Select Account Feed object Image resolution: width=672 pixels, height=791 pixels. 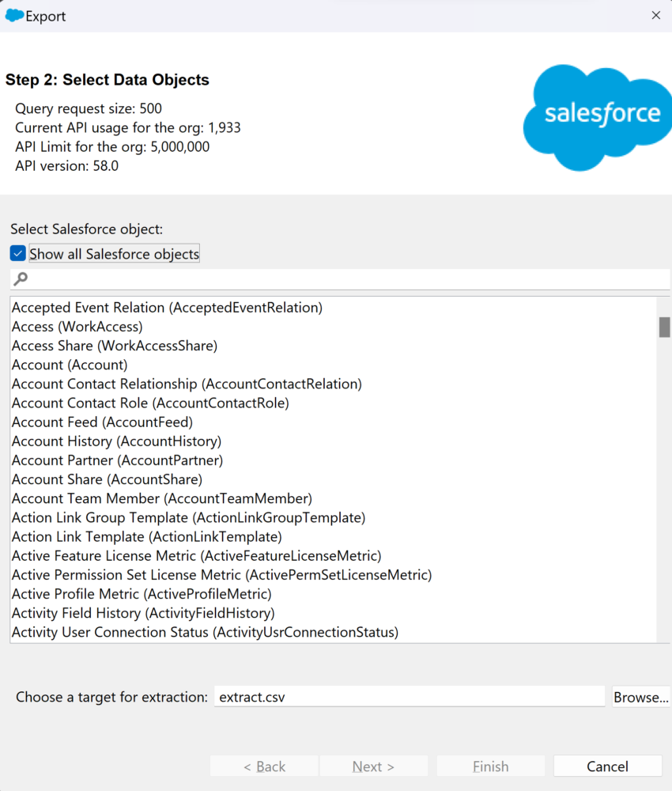pyautogui.click(x=333, y=422)
